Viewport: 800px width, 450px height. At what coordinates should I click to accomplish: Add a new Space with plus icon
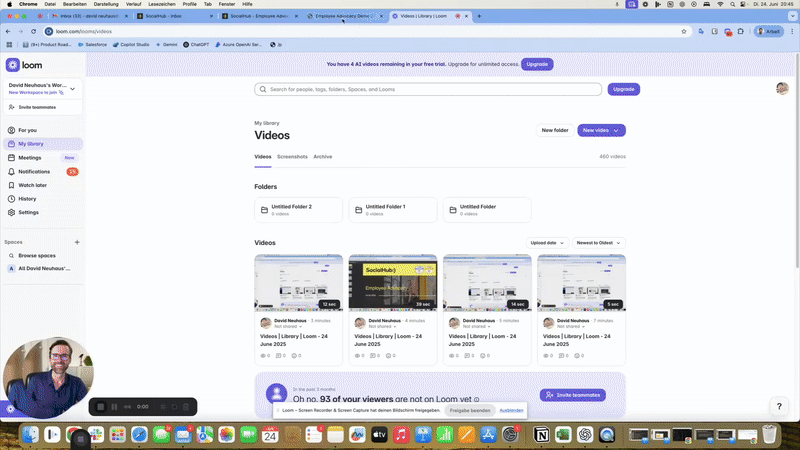pyautogui.click(x=77, y=242)
